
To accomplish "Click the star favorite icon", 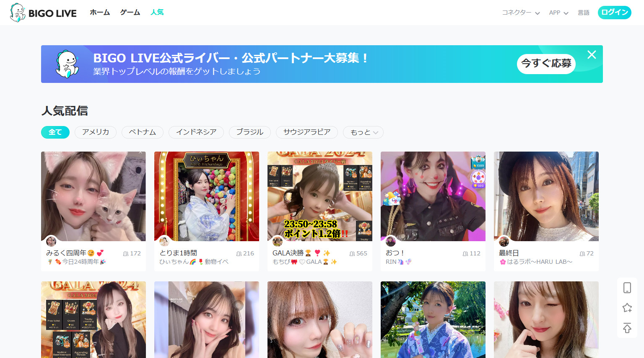I will [627, 308].
